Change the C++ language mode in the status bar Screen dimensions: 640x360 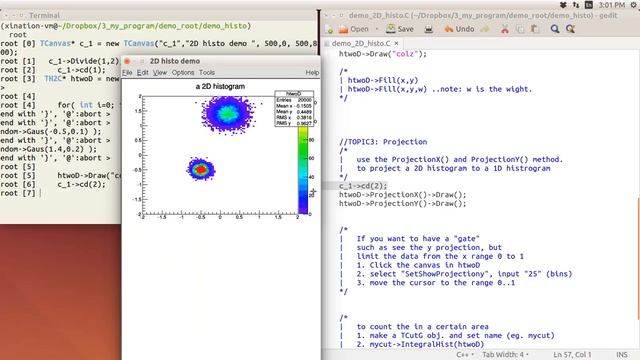tap(464, 355)
